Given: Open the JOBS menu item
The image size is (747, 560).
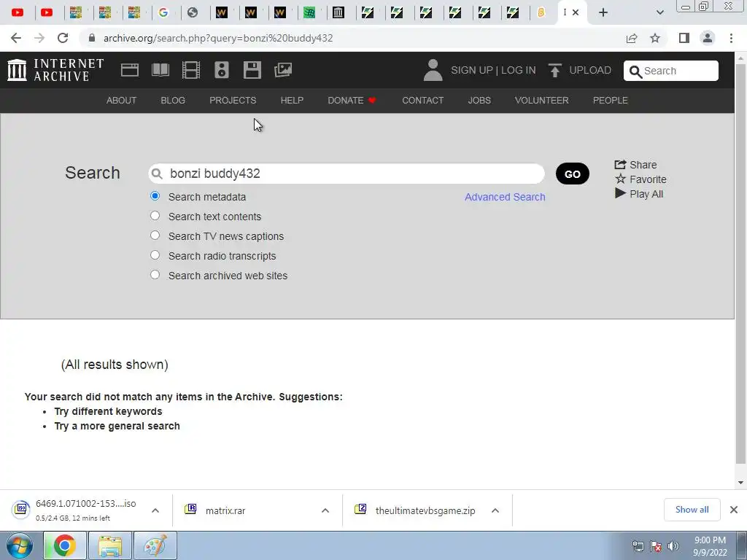Looking at the screenshot, I should point(479,101).
